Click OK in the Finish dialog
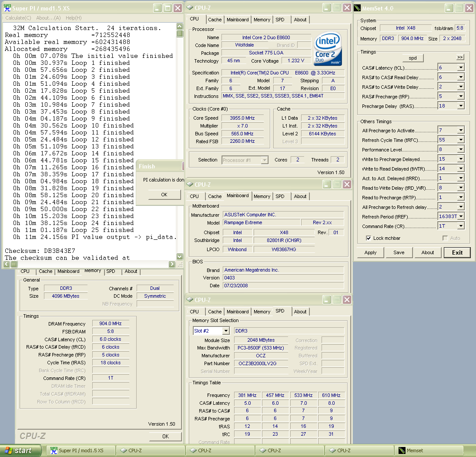This screenshot has height=457, width=476. pyautogui.click(x=164, y=195)
